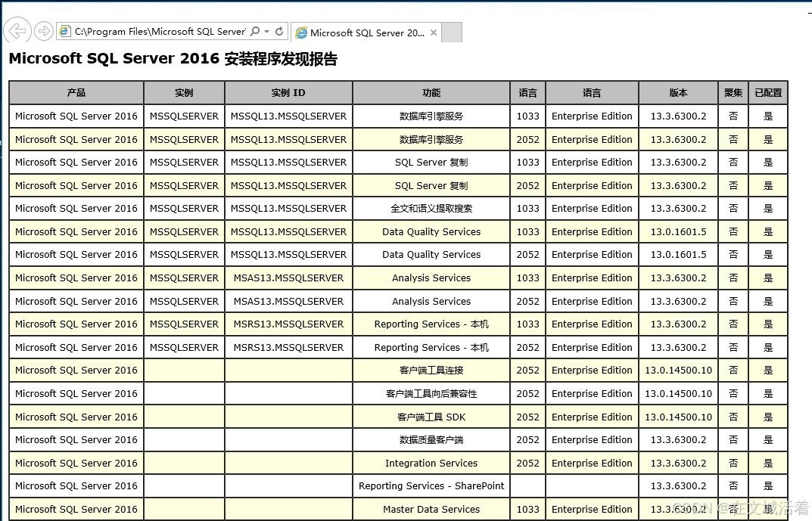Click MSSQLSERVER instance in 全文和语义提取搜索 row
Image resolution: width=812 pixels, height=521 pixels.
click(x=184, y=209)
